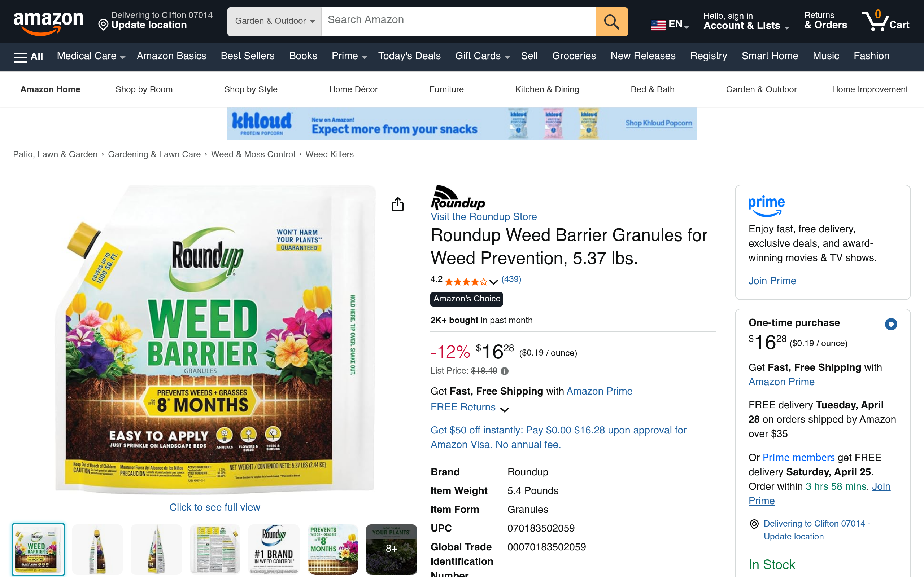
Task: Click into the Search Amazon field
Action: [x=458, y=22]
